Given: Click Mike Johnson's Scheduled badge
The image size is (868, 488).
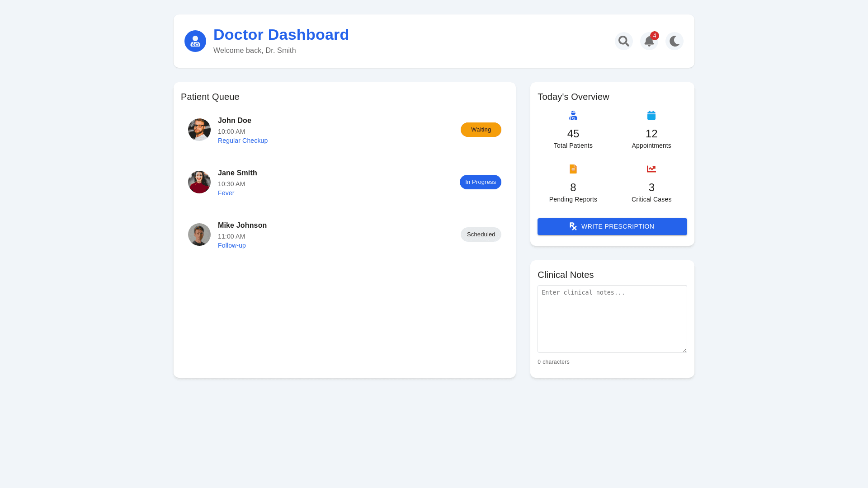Looking at the screenshot, I should 481,235.
